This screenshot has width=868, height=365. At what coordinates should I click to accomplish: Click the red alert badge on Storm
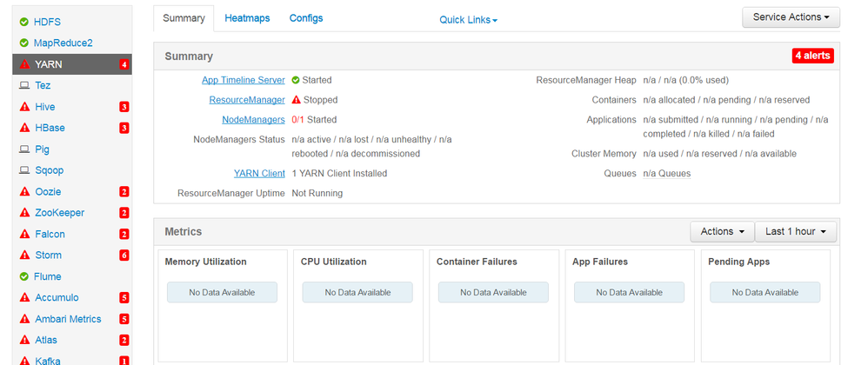point(124,255)
